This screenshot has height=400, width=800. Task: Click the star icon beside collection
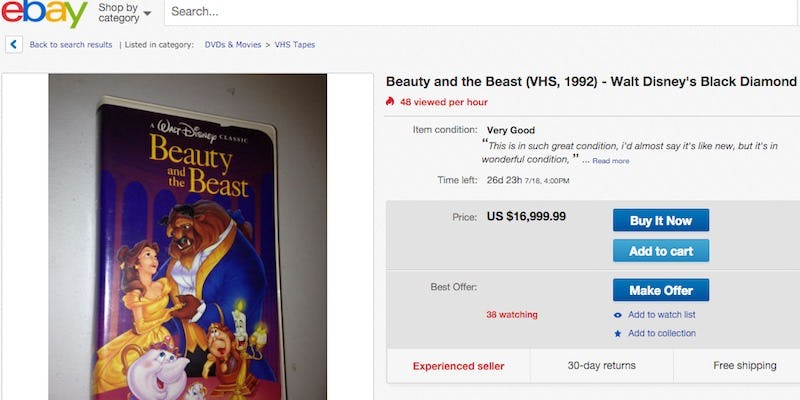point(617,334)
